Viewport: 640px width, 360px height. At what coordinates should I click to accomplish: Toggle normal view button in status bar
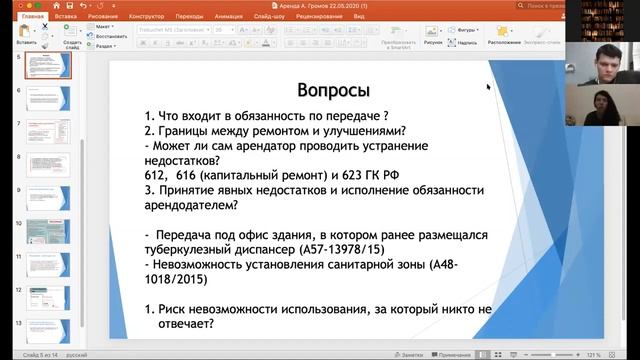click(x=483, y=355)
